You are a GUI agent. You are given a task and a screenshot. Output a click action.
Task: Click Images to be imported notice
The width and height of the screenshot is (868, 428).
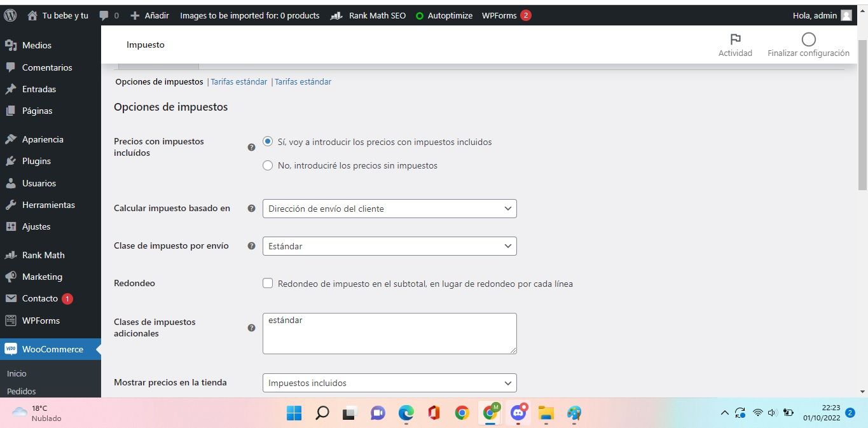249,15
